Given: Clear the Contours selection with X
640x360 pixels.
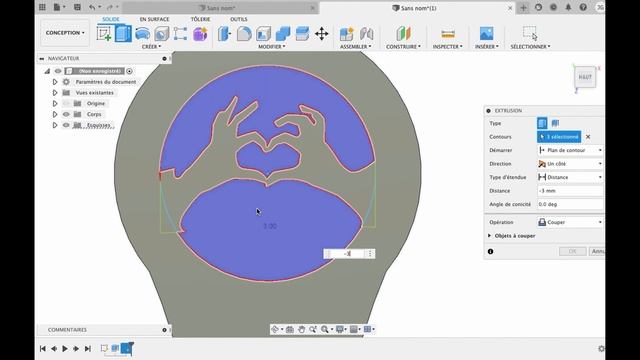Looking at the screenshot, I should point(588,137).
